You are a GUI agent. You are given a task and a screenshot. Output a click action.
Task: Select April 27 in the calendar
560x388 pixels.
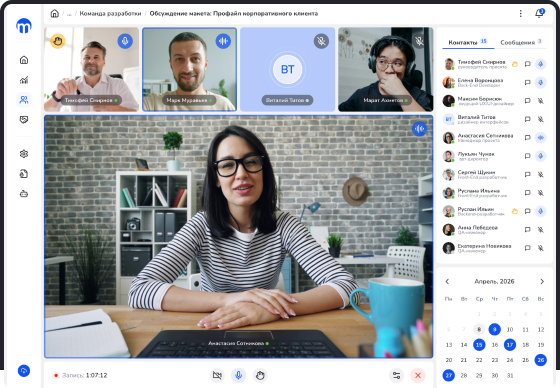449,375
